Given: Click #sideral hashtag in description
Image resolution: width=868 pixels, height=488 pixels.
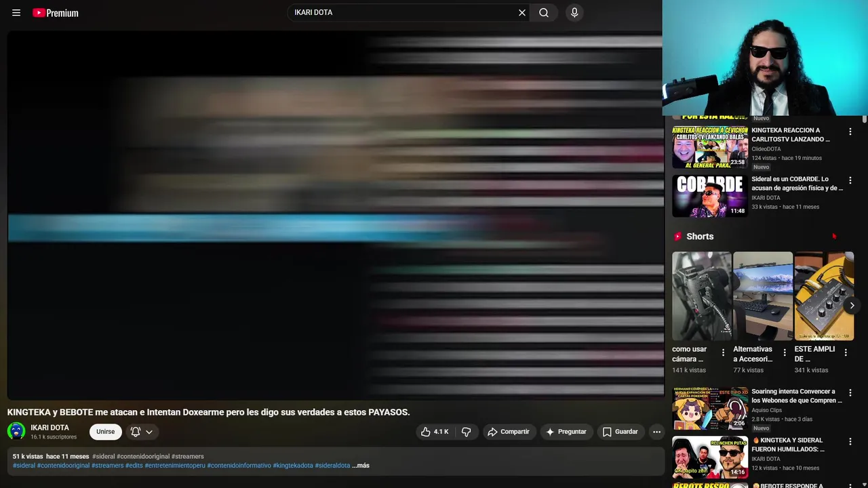Looking at the screenshot, I should click(24, 466).
